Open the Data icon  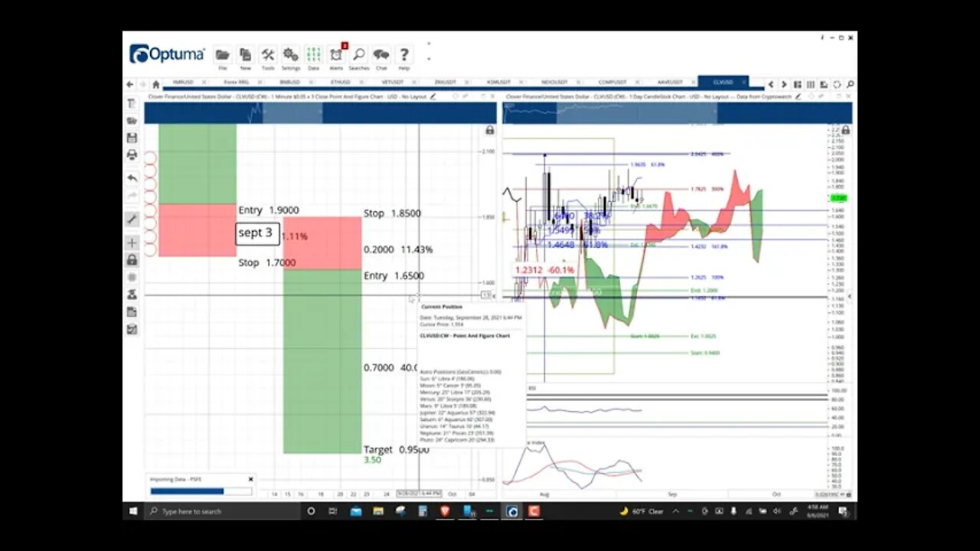tap(313, 55)
